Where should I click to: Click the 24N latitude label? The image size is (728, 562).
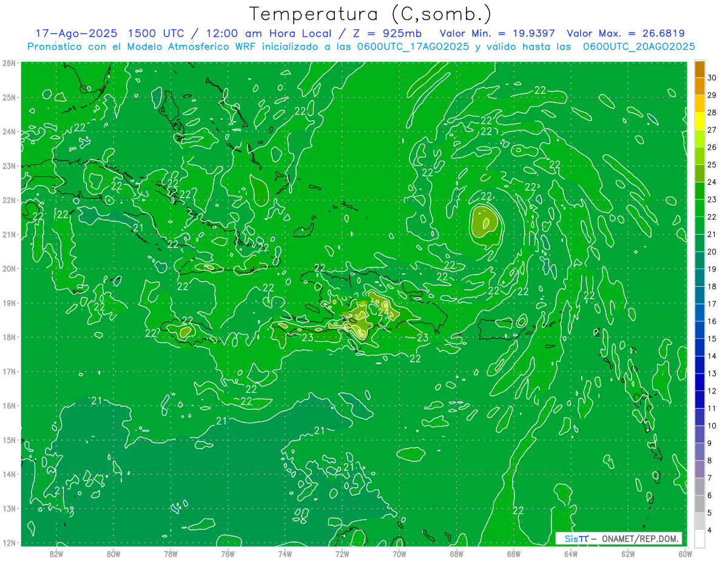click(x=9, y=132)
